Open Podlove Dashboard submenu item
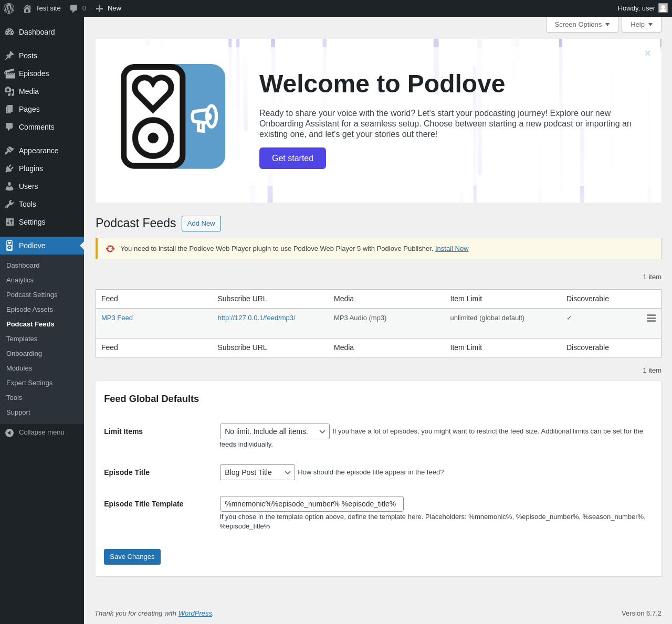 point(23,266)
